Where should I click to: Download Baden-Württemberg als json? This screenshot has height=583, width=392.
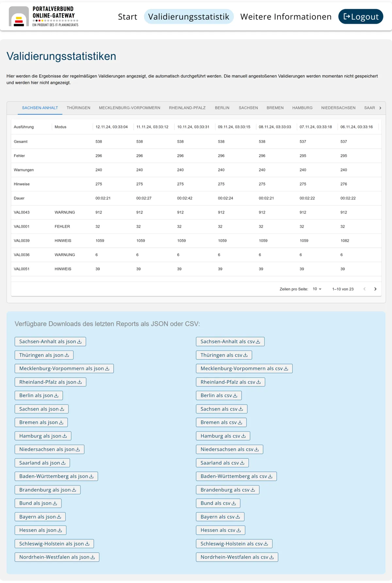pyautogui.click(x=56, y=476)
